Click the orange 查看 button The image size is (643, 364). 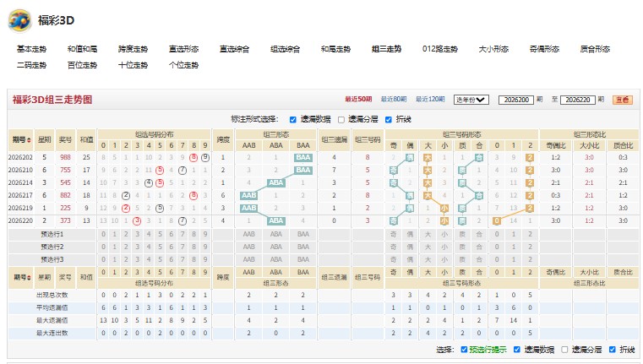(x=622, y=100)
